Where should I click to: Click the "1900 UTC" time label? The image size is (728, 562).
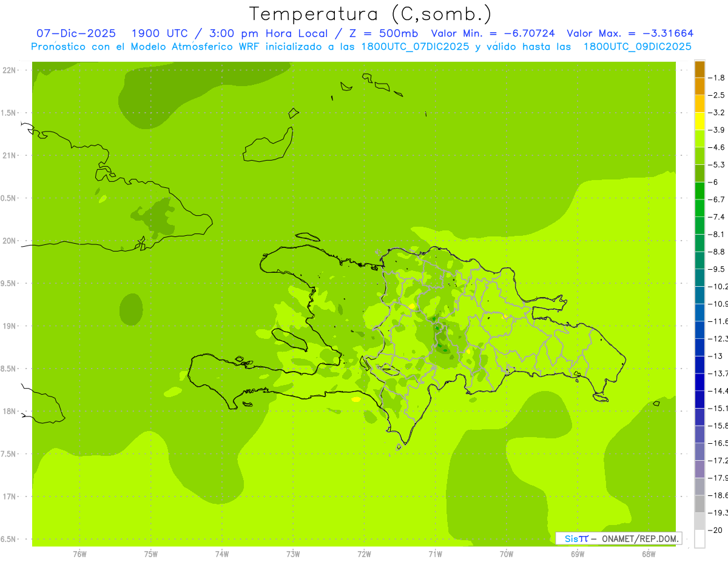pos(160,34)
